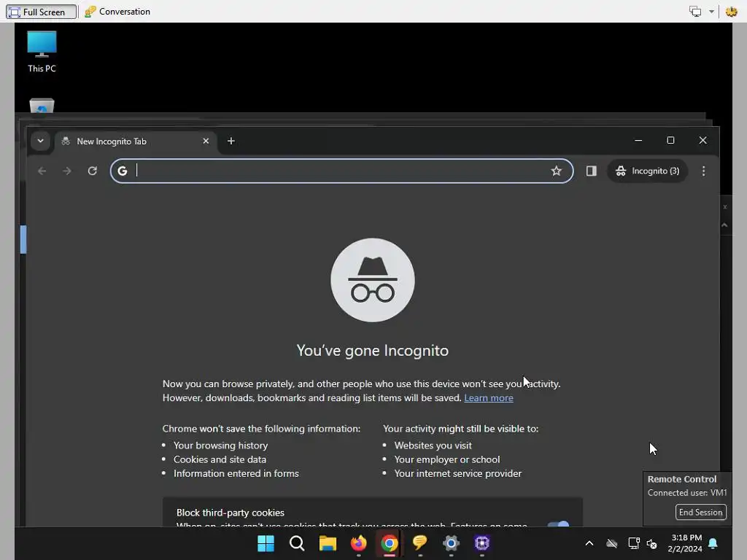This screenshot has height=560, width=747.
Task: Open network status tray icon
Action: click(634, 543)
